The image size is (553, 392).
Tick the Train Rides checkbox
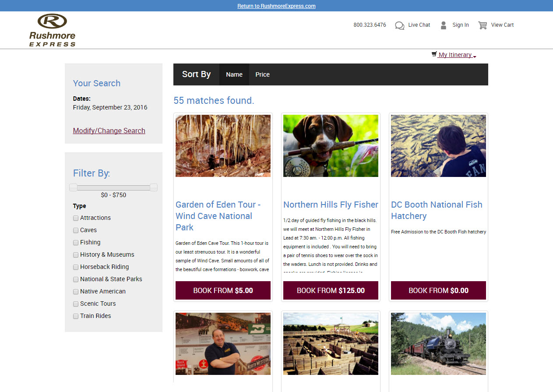point(76,316)
